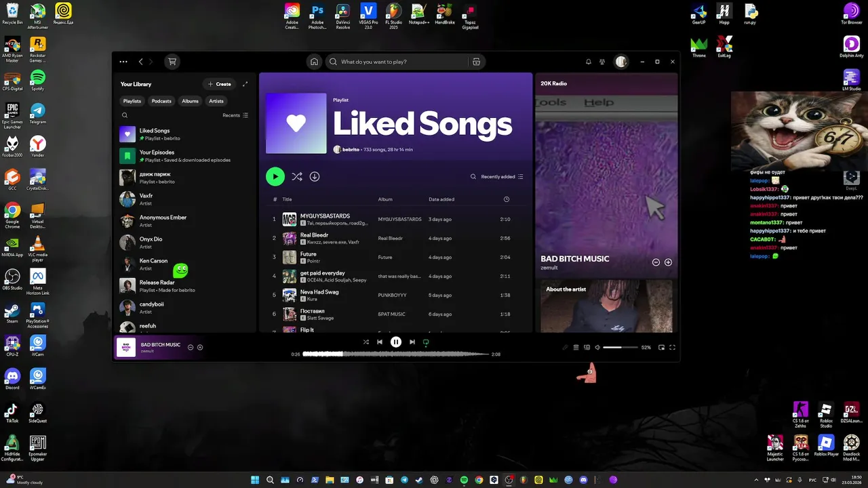Sort tracks by Title column
The width and height of the screenshot is (868, 488).
(x=287, y=199)
